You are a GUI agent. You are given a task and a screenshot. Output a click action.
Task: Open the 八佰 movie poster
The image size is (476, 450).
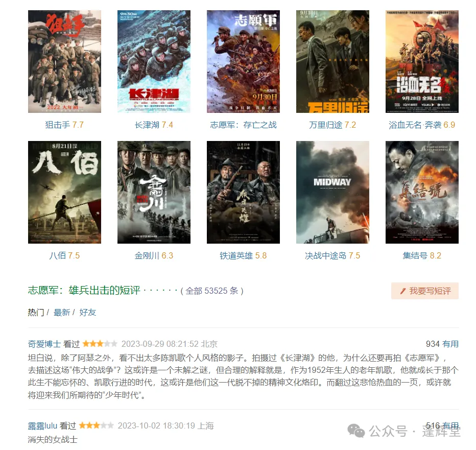click(64, 192)
